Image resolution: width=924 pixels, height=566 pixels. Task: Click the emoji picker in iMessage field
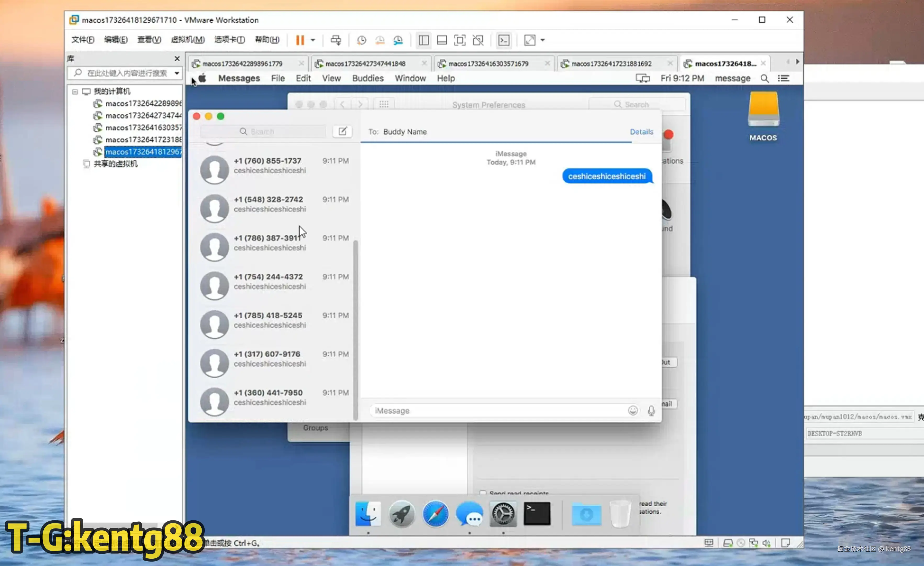click(633, 410)
